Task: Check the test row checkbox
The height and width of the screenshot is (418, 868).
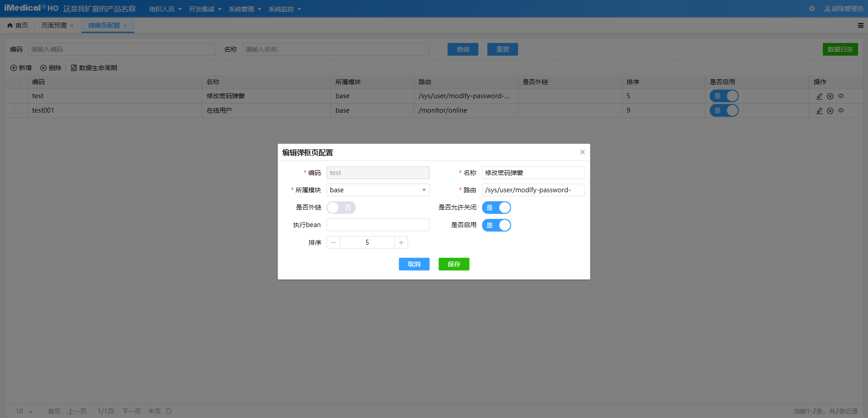Action: (16, 96)
